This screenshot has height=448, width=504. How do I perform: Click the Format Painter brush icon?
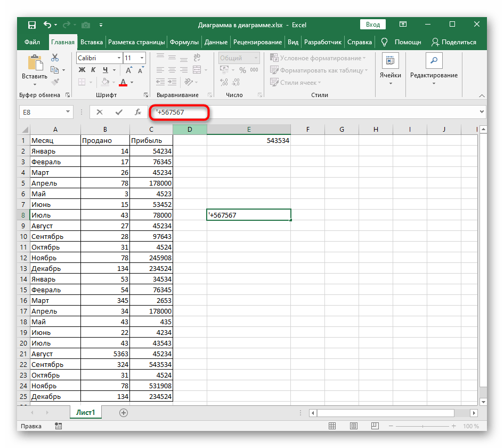[x=55, y=82]
